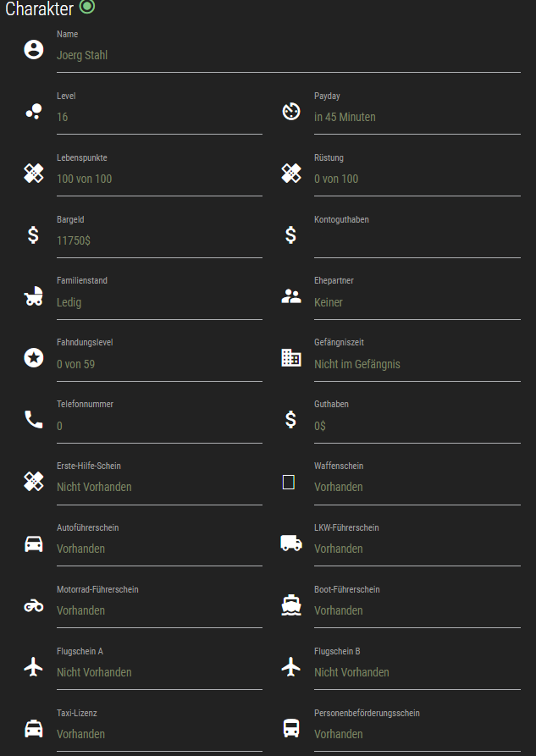The height and width of the screenshot is (756, 536).
Task: Click the Name field showing Joerg Stahl
Action: [288, 56]
